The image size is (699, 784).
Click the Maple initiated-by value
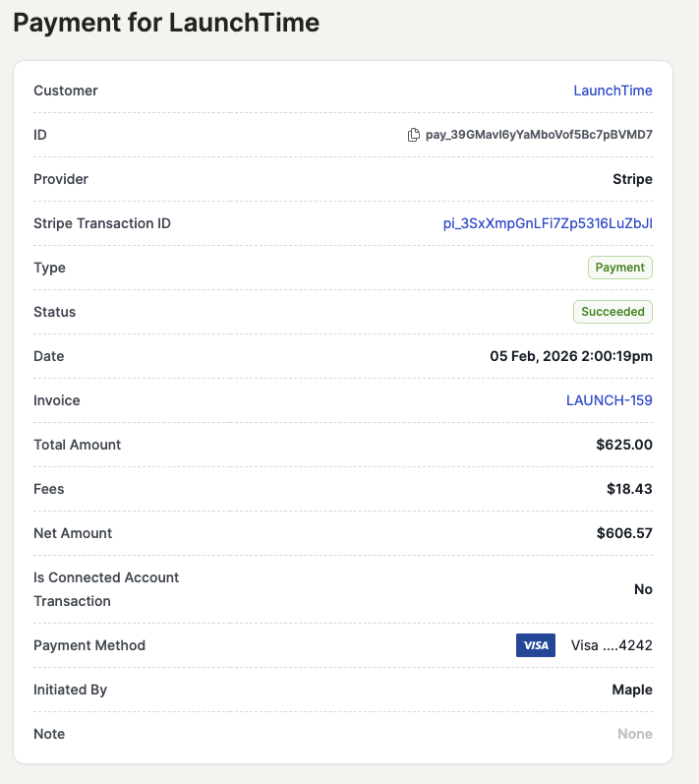coord(632,690)
